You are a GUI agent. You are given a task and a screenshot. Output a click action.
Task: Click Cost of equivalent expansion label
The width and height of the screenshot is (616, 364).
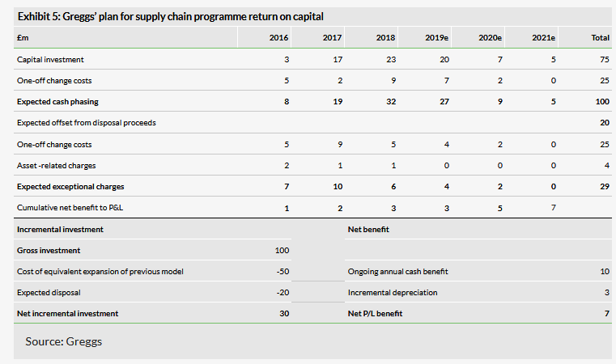[x=100, y=272]
